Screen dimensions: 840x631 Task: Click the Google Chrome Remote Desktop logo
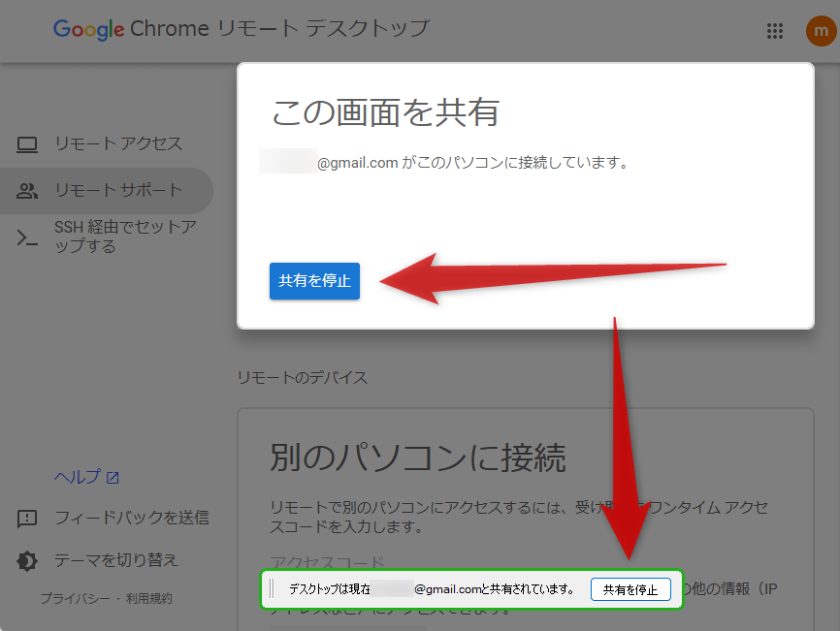click(x=242, y=28)
